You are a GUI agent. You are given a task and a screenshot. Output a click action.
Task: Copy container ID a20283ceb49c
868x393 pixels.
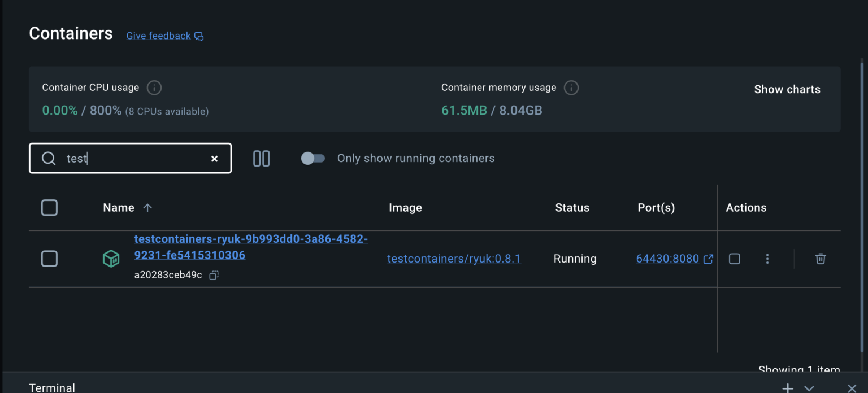pos(214,276)
